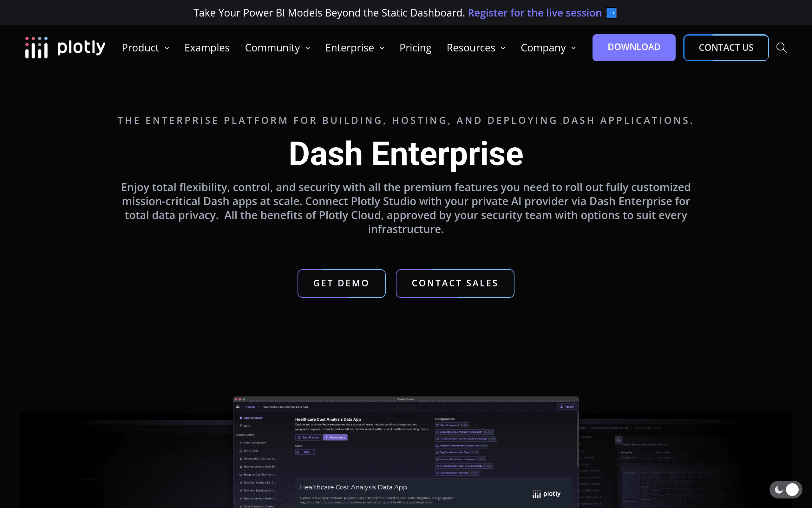Select App Summary in preview sidebar
This screenshot has height=508, width=812.
click(x=251, y=418)
